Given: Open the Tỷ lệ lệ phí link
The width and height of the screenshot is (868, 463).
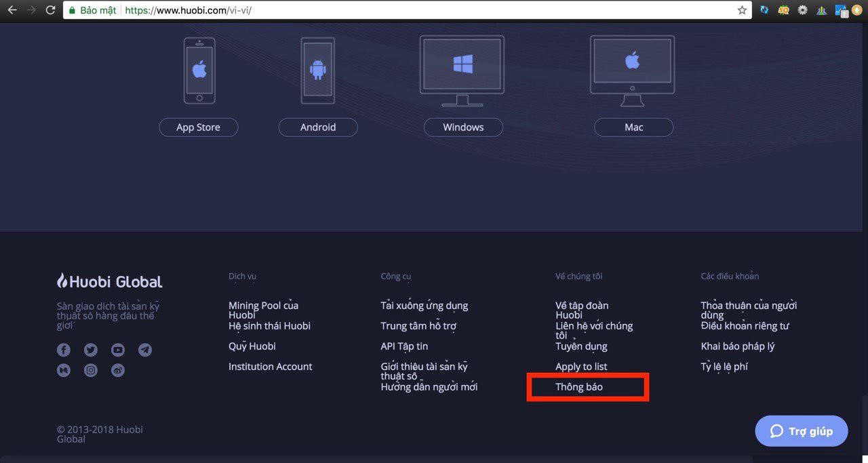Looking at the screenshot, I should click(724, 367).
